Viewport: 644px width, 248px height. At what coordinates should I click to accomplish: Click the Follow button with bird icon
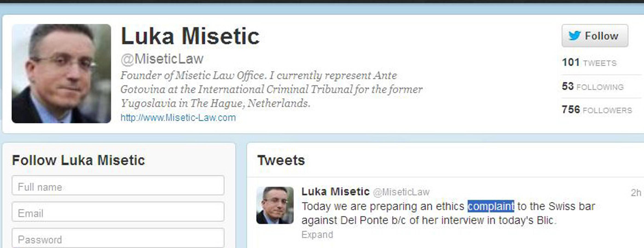595,36
